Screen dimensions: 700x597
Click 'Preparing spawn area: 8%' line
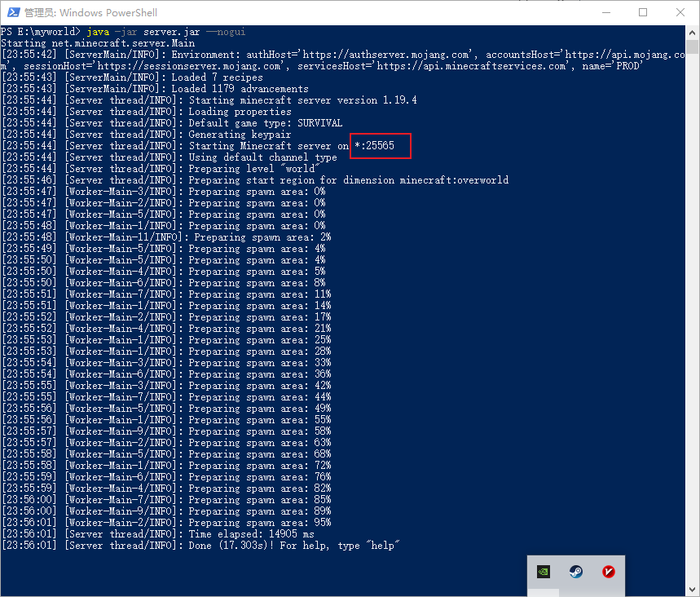pos(164,283)
